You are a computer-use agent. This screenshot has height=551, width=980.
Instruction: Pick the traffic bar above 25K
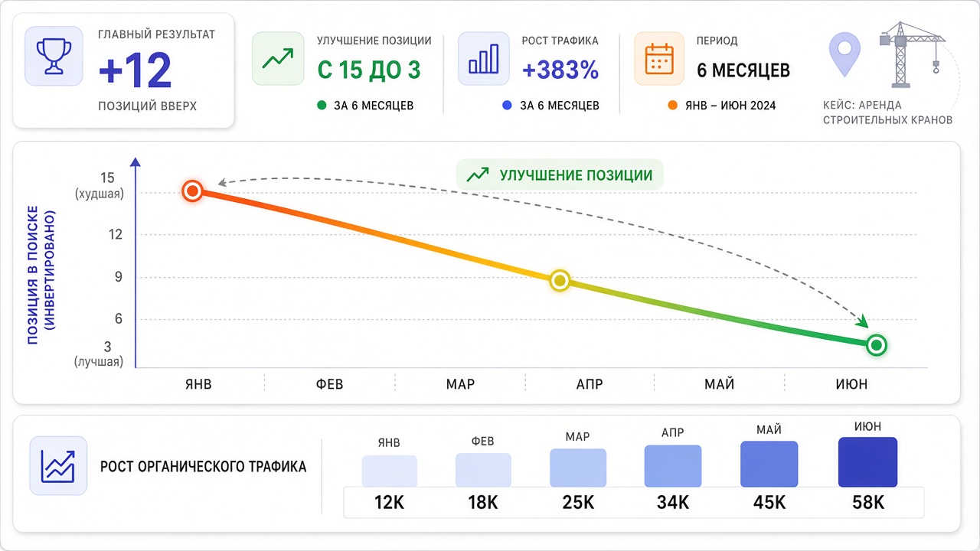578,468
